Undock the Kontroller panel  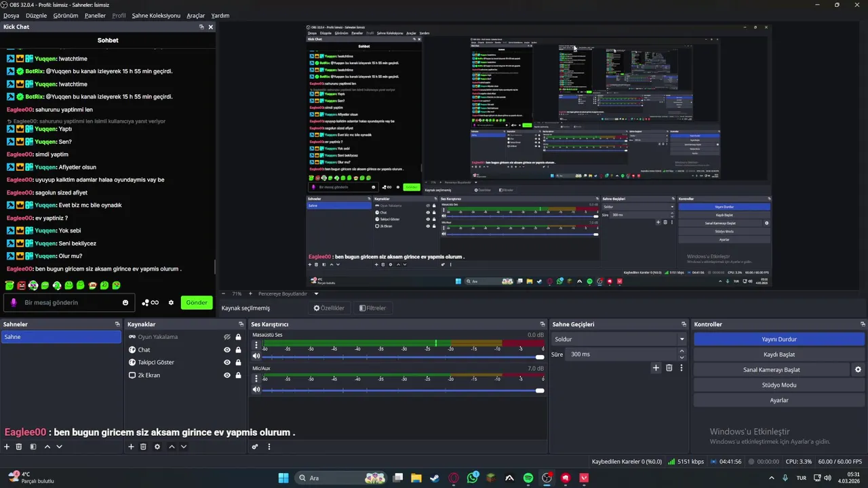pos(863,325)
